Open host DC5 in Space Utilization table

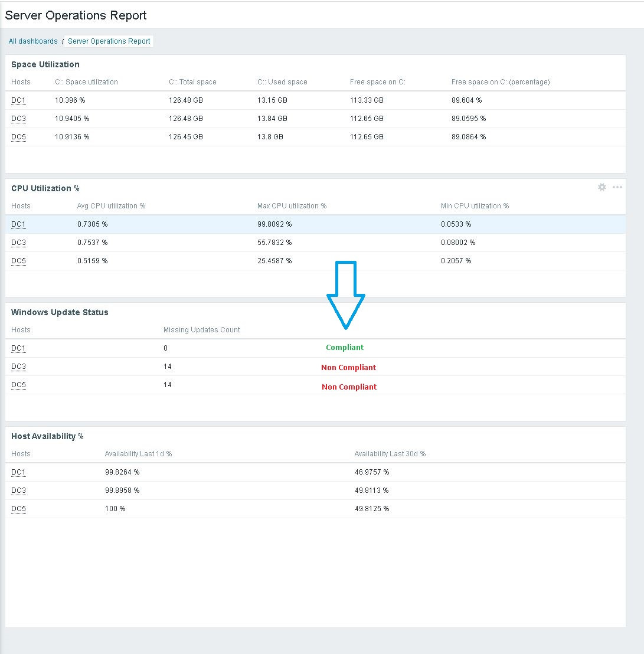click(18, 137)
